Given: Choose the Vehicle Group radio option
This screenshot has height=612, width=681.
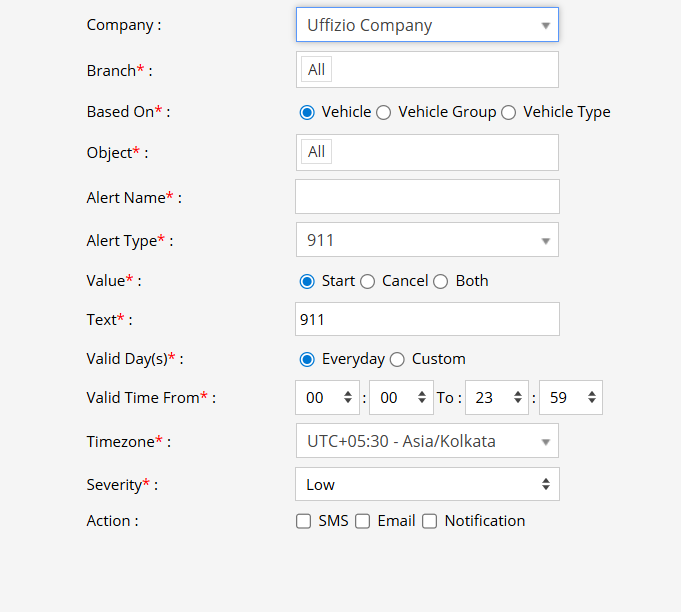Looking at the screenshot, I should coord(383,113).
